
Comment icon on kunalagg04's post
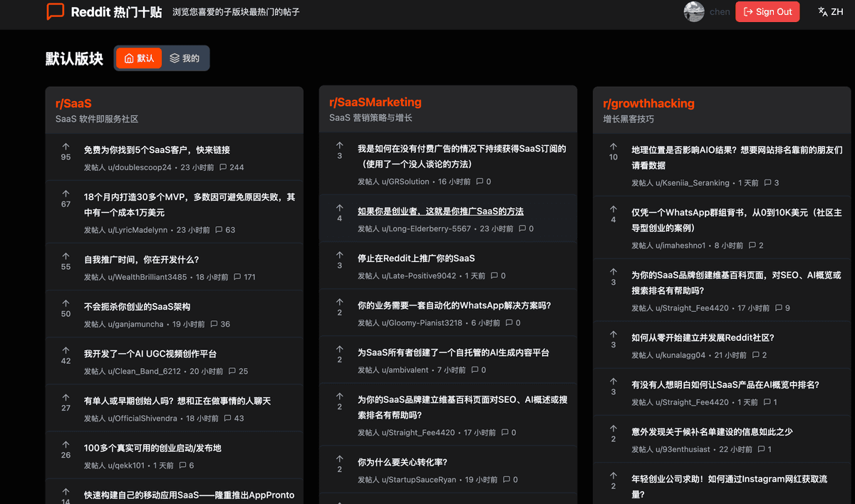(x=755, y=355)
